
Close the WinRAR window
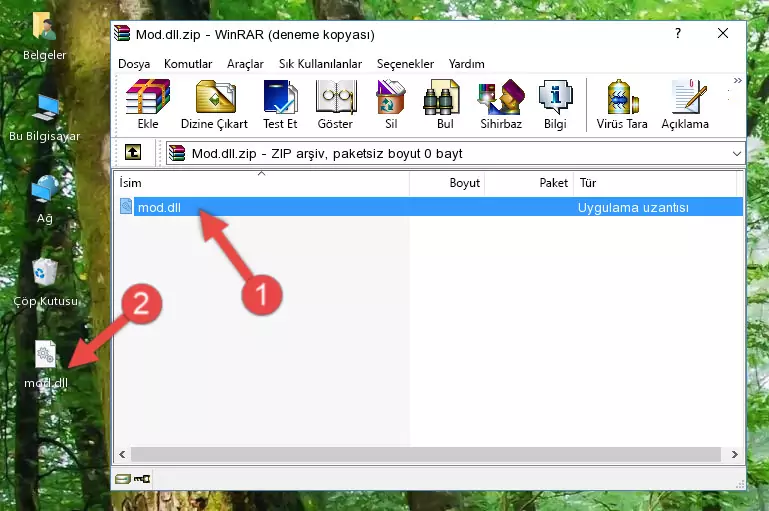click(722, 33)
